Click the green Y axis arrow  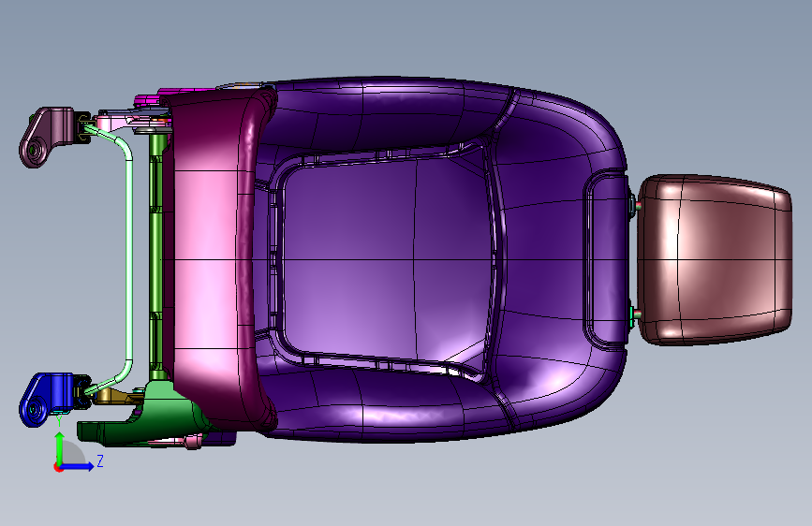pos(60,446)
